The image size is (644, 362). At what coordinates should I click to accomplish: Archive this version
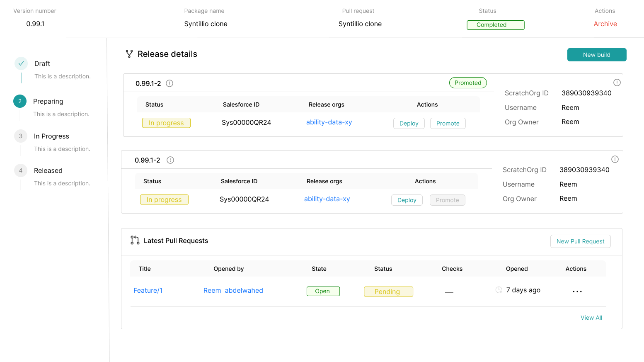click(605, 24)
